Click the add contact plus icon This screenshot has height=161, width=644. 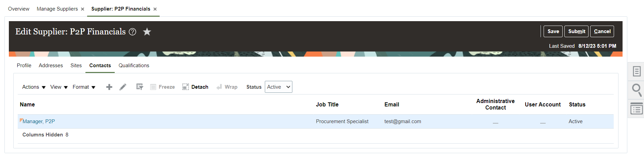[109, 87]
